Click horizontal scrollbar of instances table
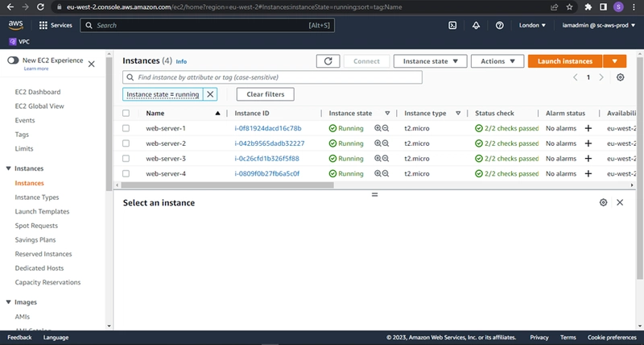The height and width of the screenshot is (345, 644). click(x=227, y=185)
